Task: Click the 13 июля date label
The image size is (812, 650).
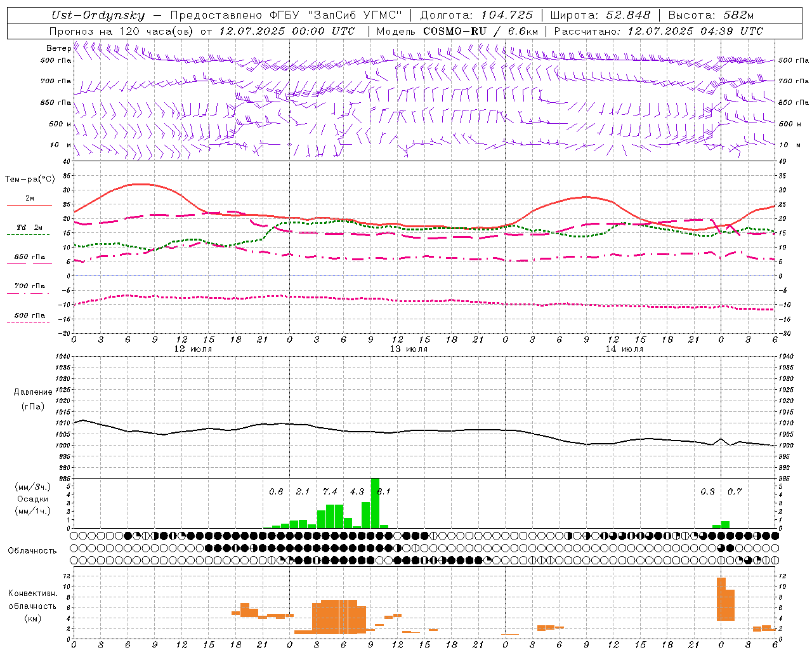Action: tap(409, 349)
